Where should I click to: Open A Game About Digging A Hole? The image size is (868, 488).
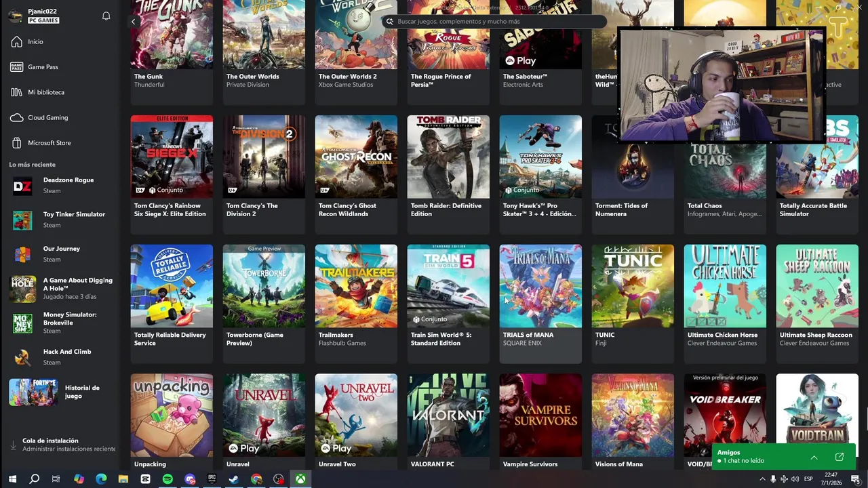[x=61, y=288]
